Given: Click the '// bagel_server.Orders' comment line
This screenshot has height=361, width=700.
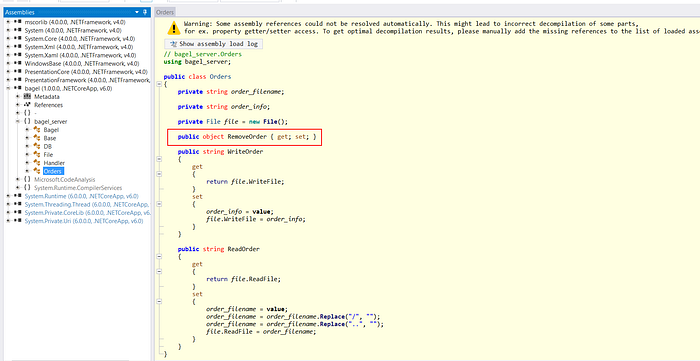Looking at the screenshot, I should pyautogui.click(x=203, y=54).
